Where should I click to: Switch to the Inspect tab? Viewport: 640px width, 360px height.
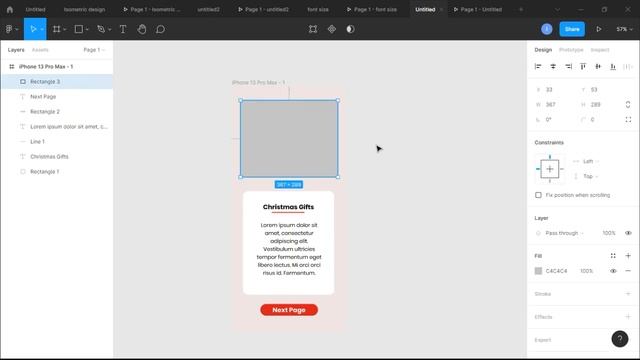[x=600, y=50]
